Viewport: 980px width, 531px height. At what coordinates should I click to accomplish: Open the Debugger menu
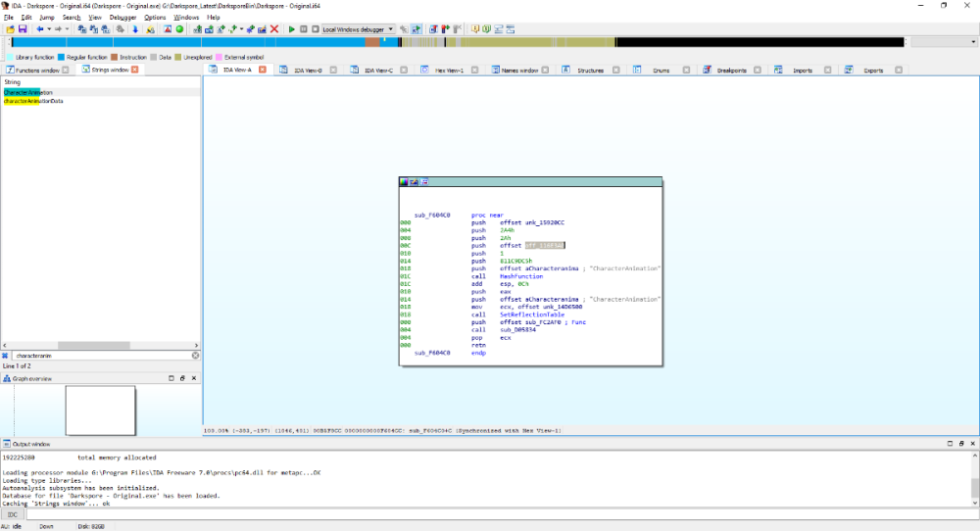(x=122, y=18)
